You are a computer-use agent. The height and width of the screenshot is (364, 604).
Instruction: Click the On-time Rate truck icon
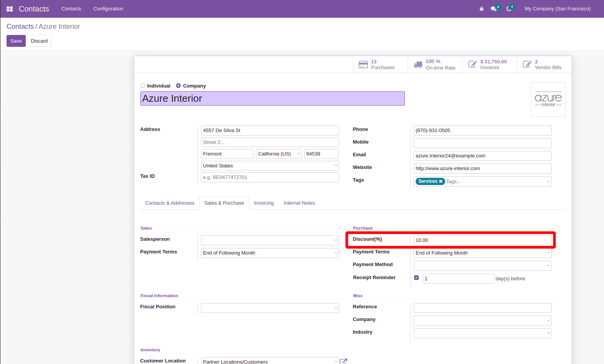418,65
